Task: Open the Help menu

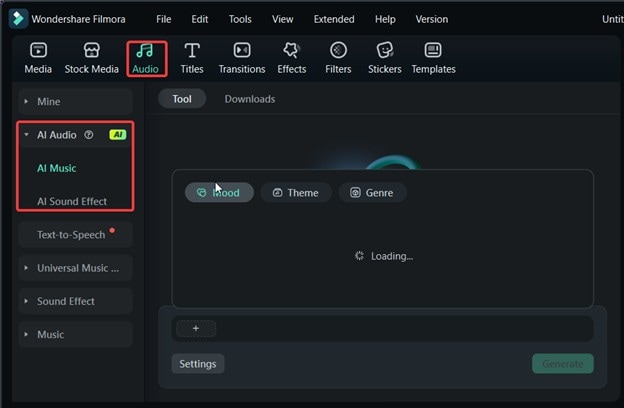Action: pos(385,19)
